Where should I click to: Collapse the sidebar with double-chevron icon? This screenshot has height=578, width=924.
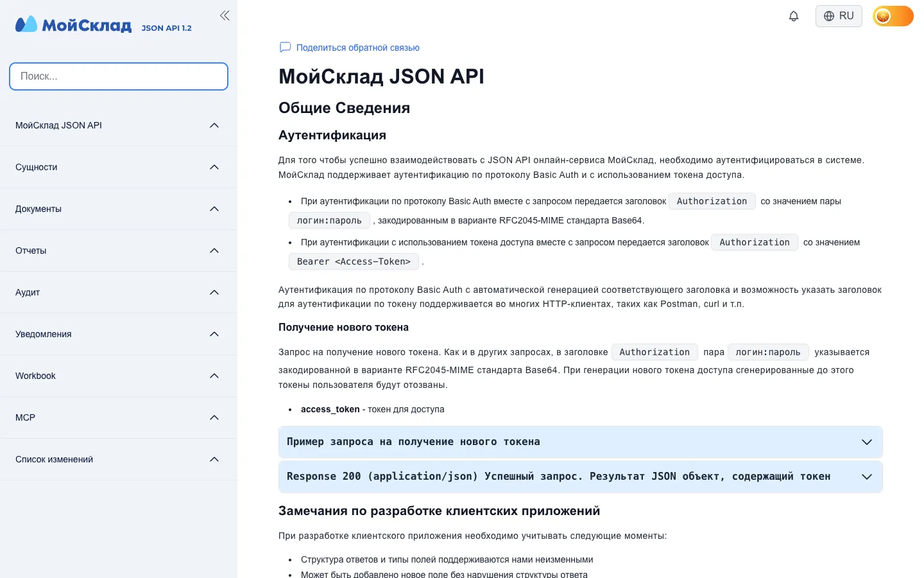point(225,15)
